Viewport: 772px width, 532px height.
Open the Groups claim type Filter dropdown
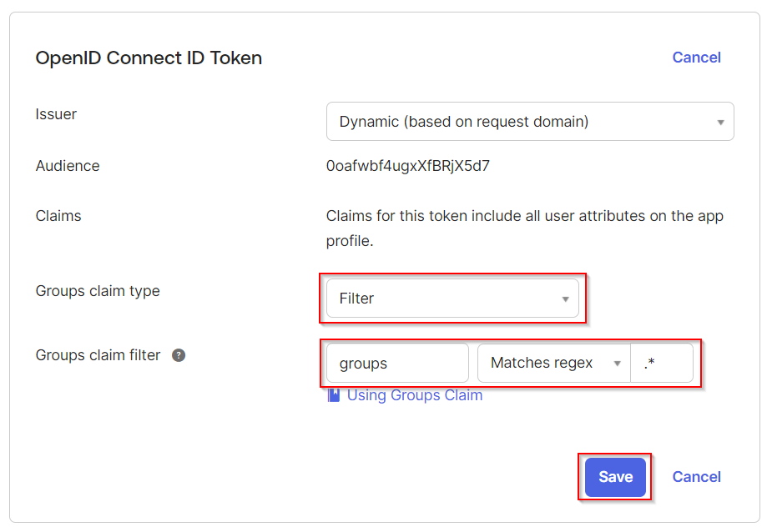point(452,299)
